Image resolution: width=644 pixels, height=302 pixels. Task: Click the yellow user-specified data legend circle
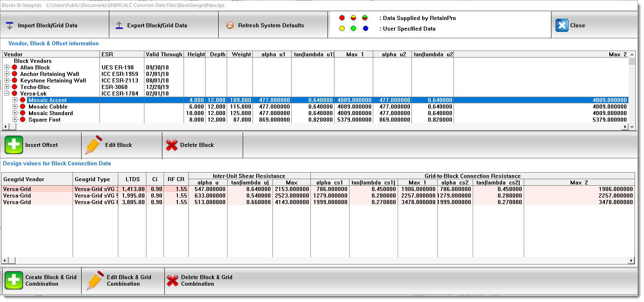tap(342, 29)
